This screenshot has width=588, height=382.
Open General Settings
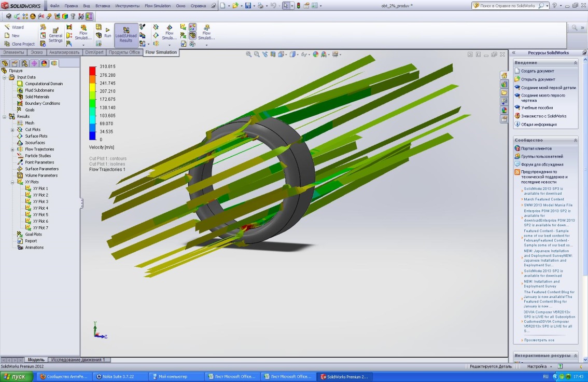click(x=55, y=35)
